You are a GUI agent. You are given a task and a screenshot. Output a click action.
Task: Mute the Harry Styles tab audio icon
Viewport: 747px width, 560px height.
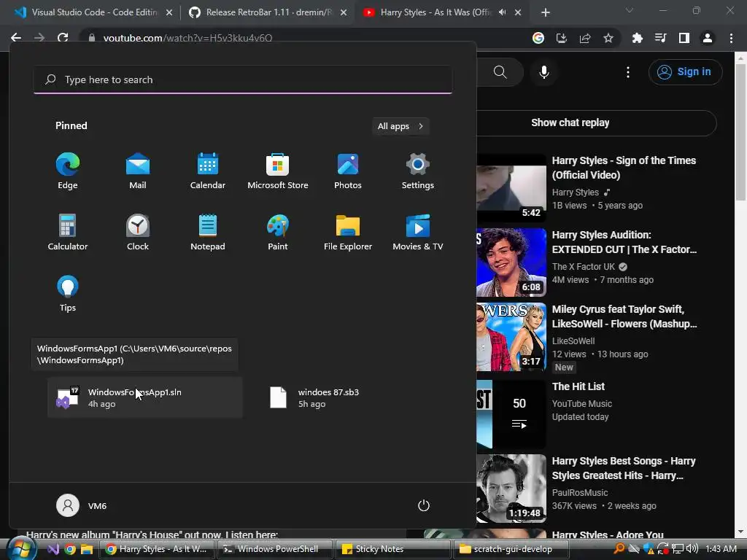tap(502, 12)
